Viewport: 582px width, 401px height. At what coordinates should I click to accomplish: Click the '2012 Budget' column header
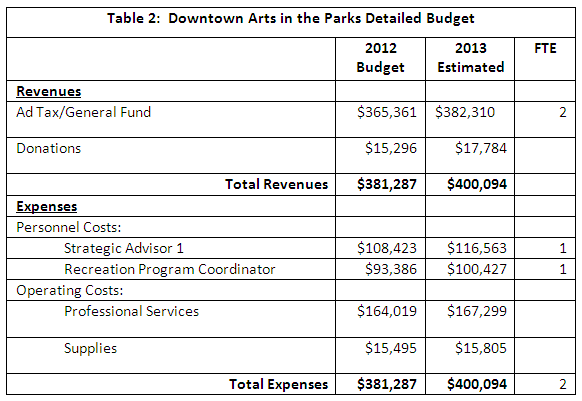click(x=380, y=58)
